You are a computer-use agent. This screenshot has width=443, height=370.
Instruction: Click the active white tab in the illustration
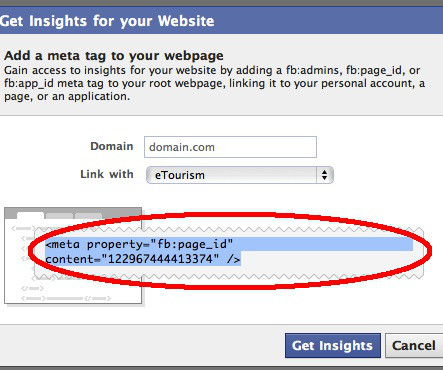tap(30, 215)
